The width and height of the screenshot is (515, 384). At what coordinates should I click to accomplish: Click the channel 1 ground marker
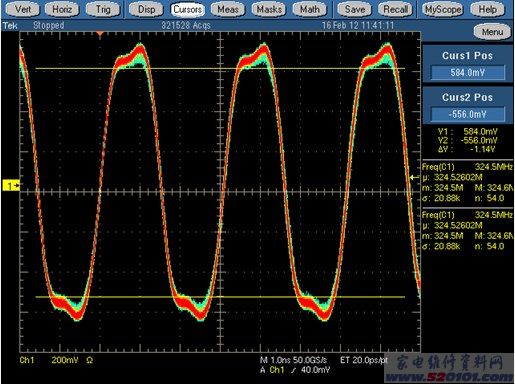click(x=11, y=185)
